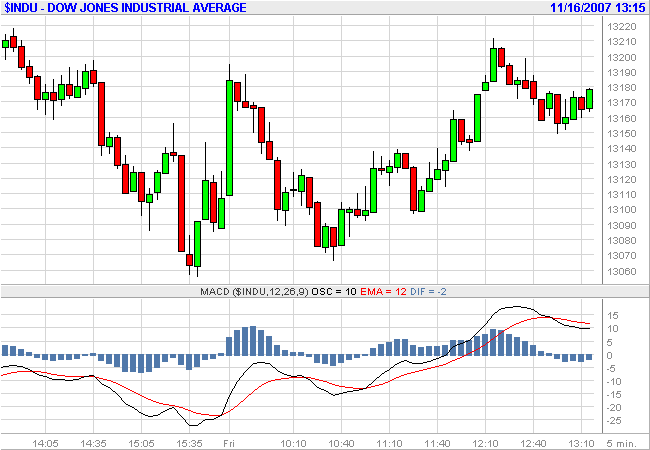Click the MACD scale label -25

(614, 421)
